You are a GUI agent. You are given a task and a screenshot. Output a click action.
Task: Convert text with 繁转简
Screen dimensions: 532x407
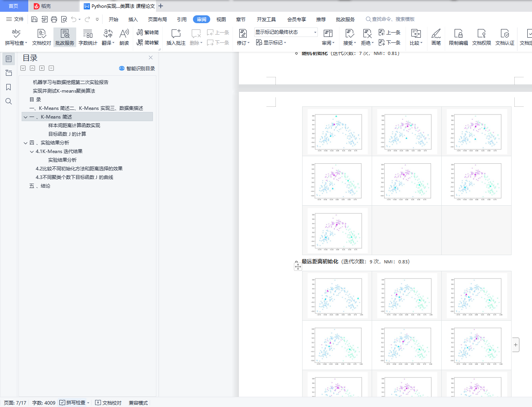[x=148, y=33]
